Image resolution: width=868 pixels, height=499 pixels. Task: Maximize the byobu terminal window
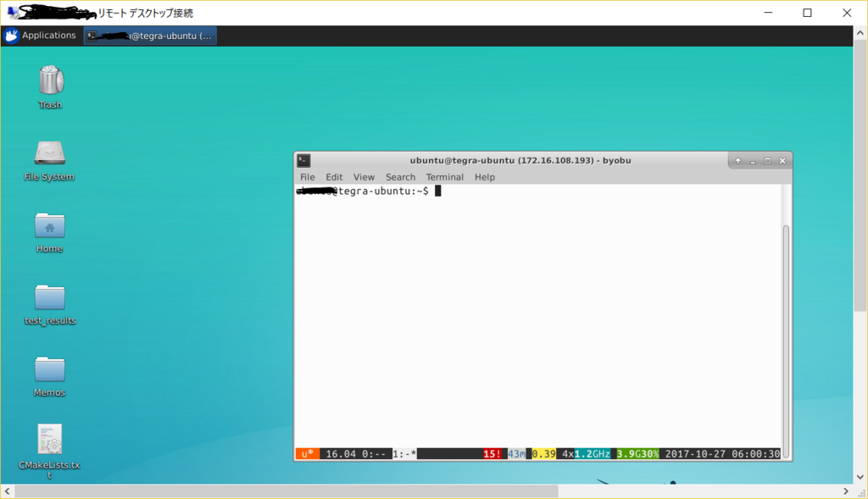(767, 161)
